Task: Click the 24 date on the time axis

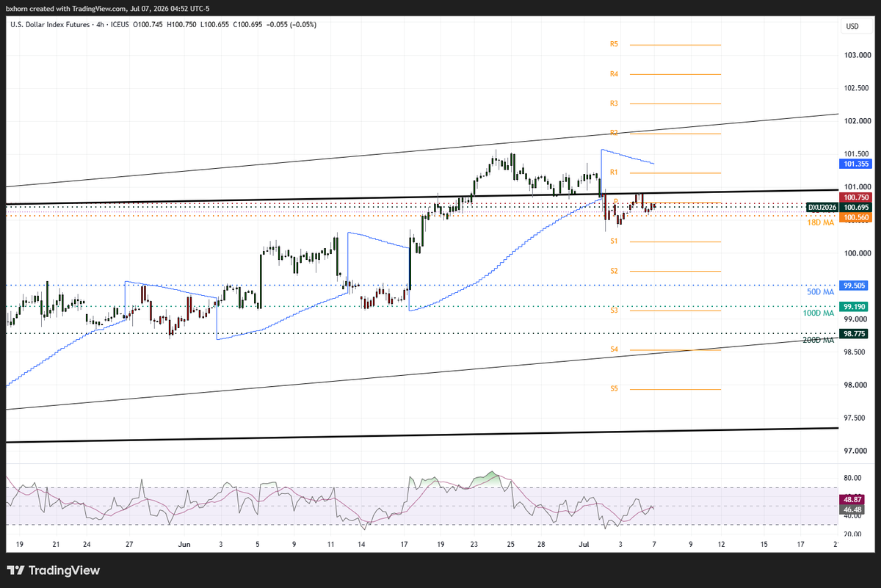Action: [x=87, y=545]
